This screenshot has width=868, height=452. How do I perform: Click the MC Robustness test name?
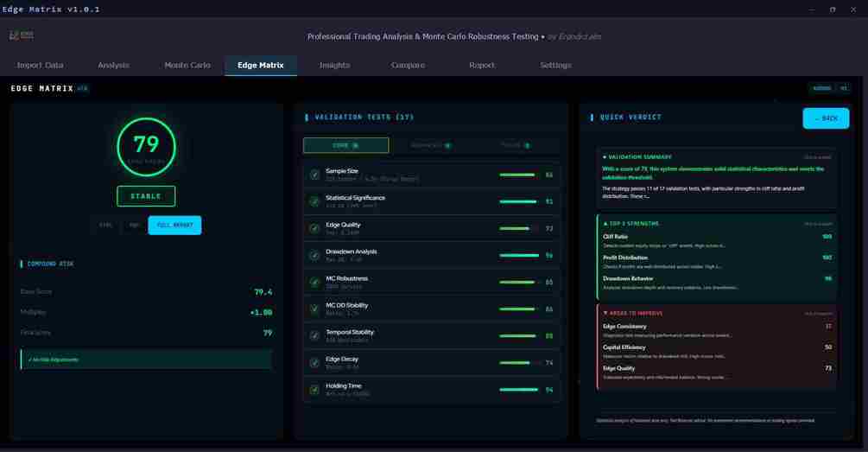click(x=346, y=278)
